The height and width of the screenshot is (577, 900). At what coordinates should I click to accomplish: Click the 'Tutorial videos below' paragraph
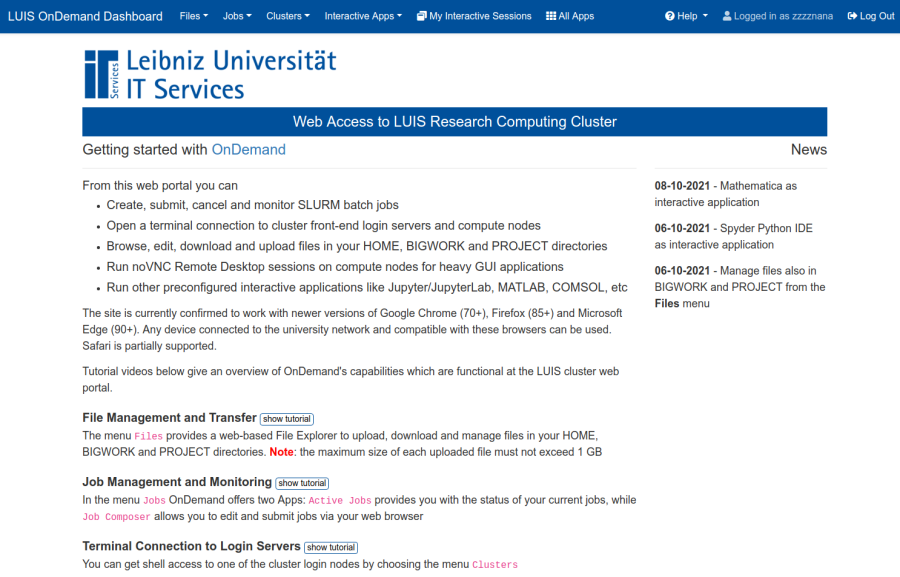click(x=351, y=379)
